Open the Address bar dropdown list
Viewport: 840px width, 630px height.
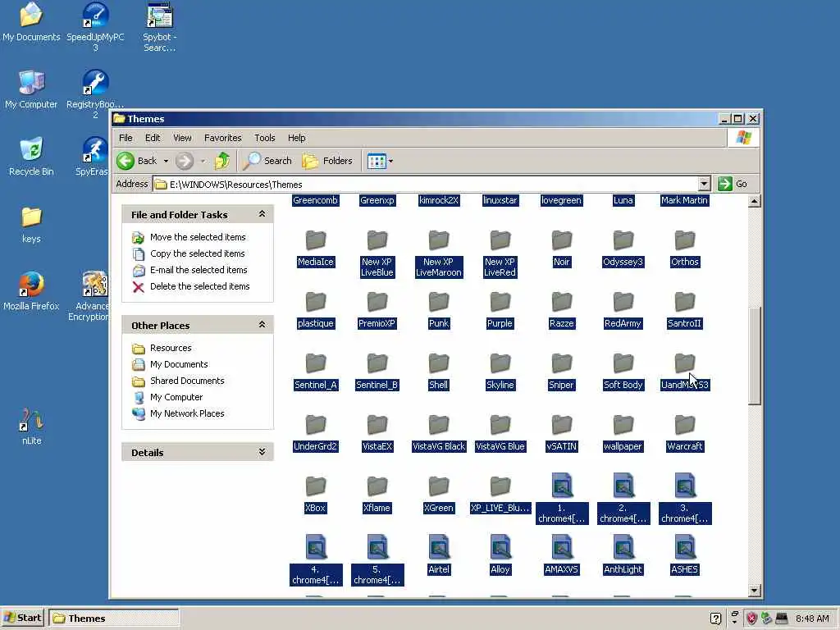[704, 184]
